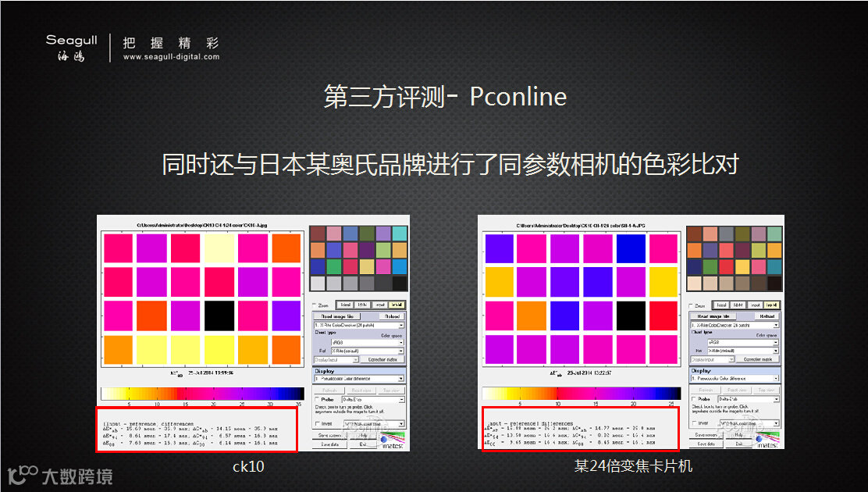
Task: Select Ideal view button in right window
Action: [721, 305]
